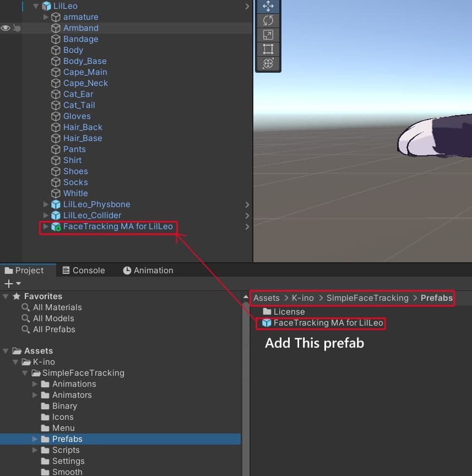Screen dimensions: 472x476
Task: Click the LilLeo prefab cube icon
Action: point(46,6)
